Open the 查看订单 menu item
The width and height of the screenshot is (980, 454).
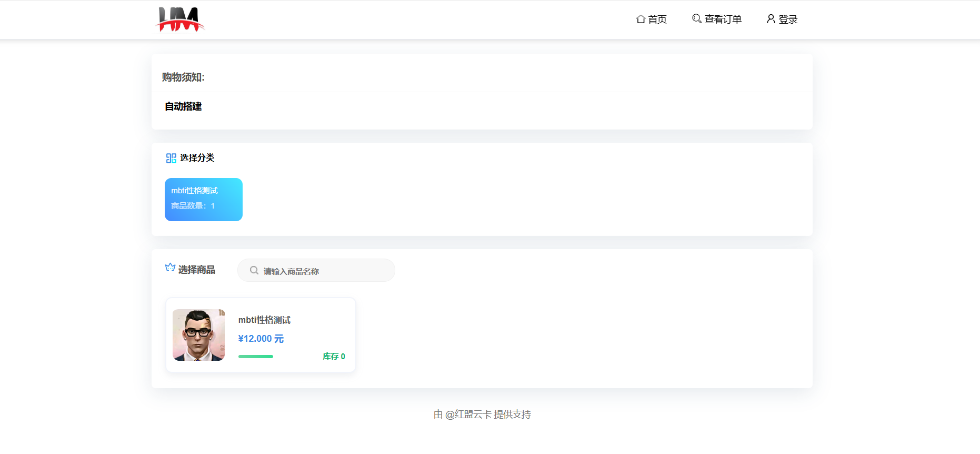tap(723, 19)
